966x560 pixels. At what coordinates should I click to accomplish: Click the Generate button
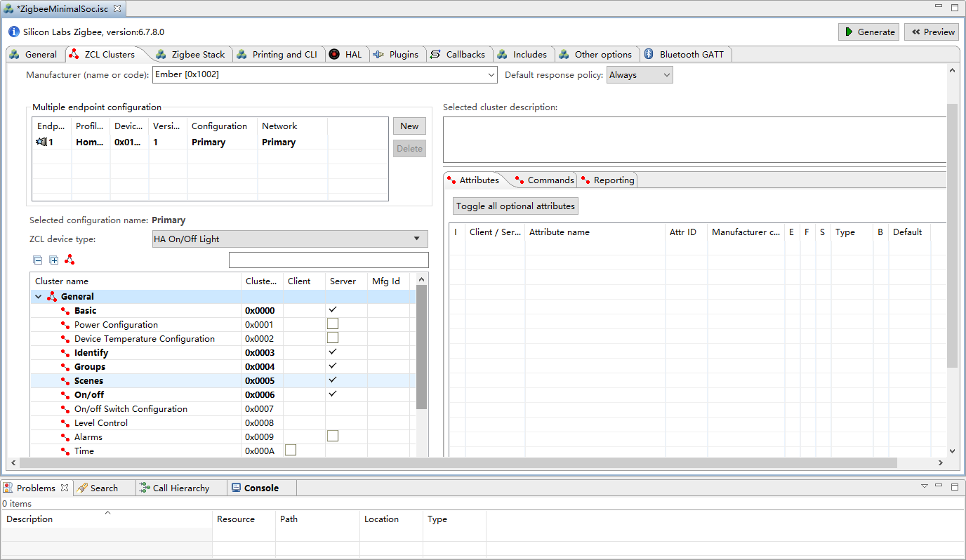pyautogui.click(x=869, y=32)
